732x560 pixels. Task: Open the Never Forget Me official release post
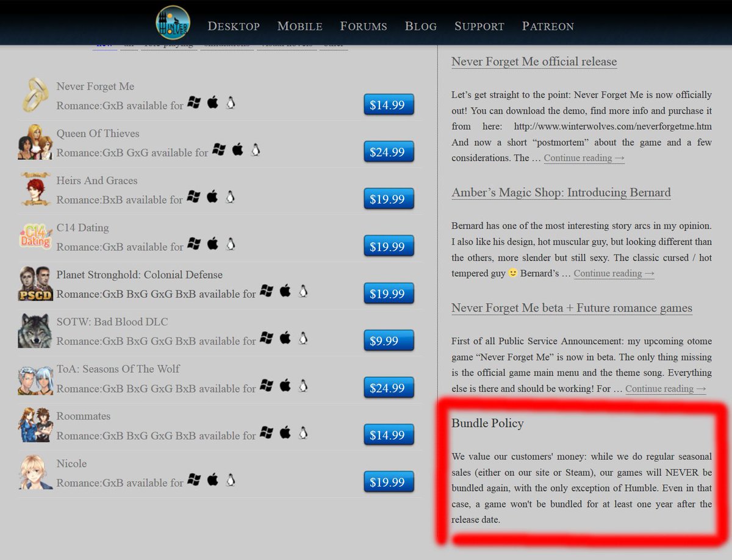click(534, 62)
